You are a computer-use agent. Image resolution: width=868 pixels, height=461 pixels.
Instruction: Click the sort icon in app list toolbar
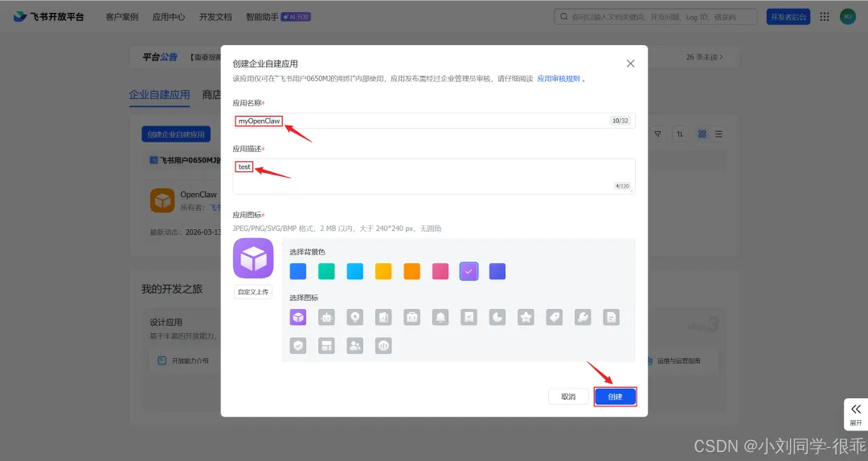(680, 134)
